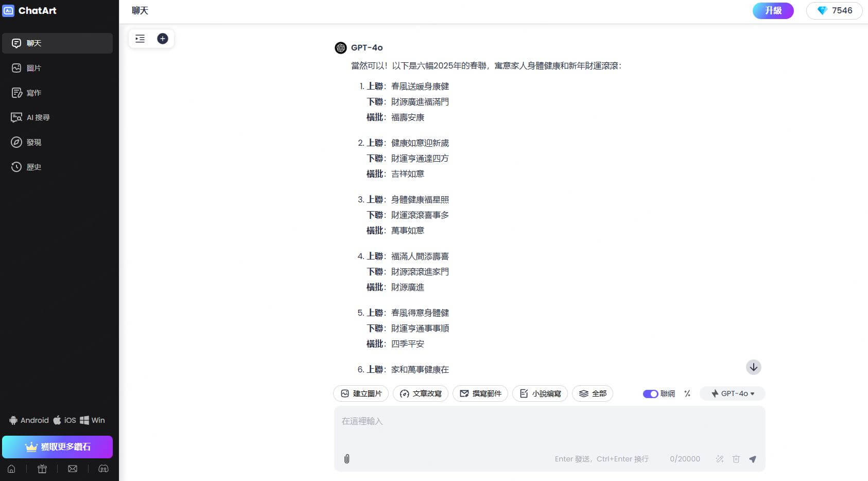Click the Android download link
The height and width of the screenshot is (481, 868).
[29, 420]
